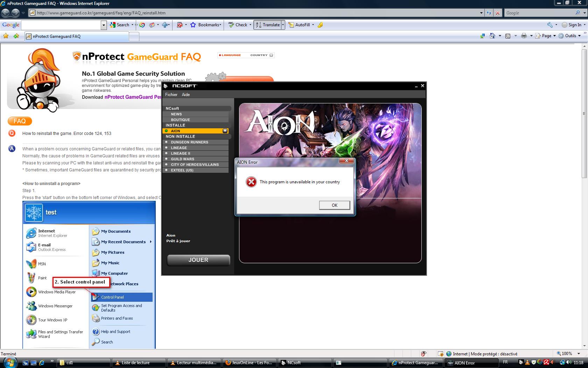Click the yellow highlighter icon
This screenshot has height=368, width=588.
pos(320,25)
